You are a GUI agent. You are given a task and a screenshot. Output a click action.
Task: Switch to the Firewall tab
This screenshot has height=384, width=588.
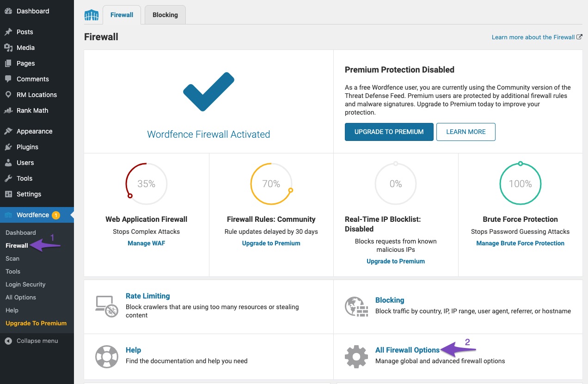[x=122, y=15]
